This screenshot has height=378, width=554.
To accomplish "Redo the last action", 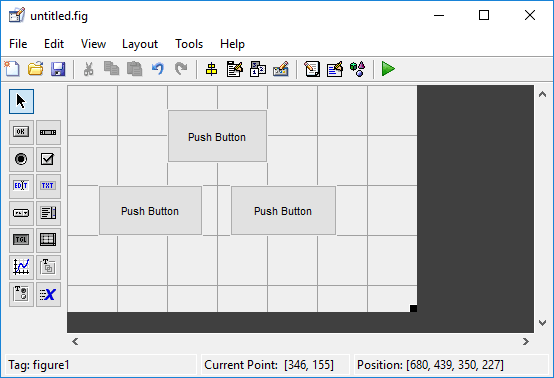I will (181, 69).
